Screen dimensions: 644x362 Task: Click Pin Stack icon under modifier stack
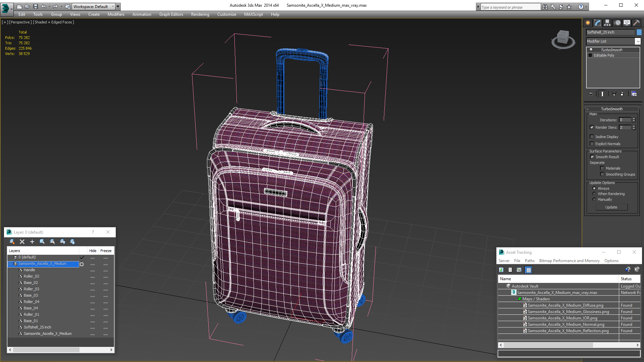point(591,94)
